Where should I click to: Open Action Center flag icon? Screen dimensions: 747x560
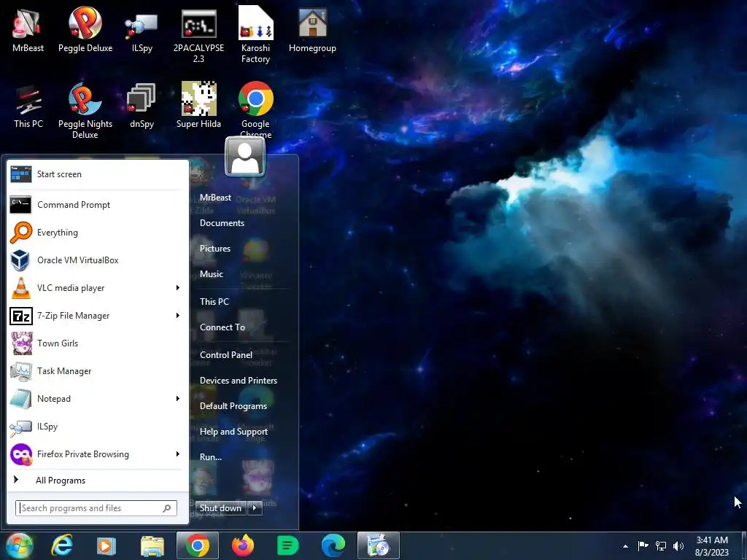tap(643, 546)
